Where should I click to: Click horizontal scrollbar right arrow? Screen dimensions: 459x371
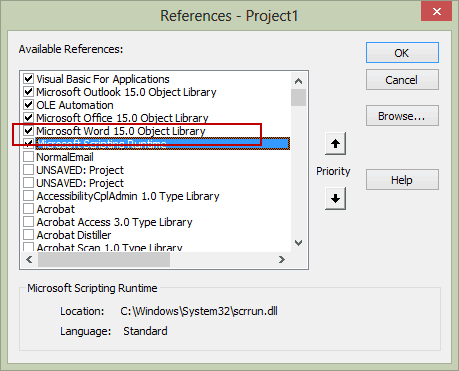coord(282,259)
